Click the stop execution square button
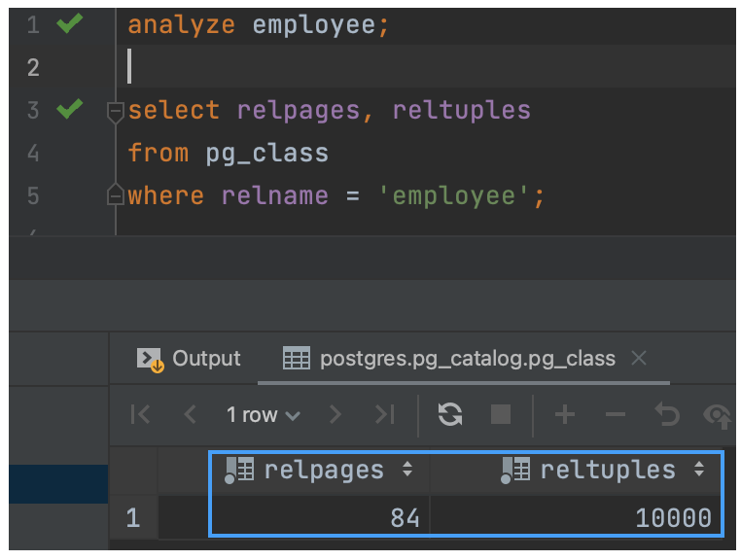The height and width of the screenshot is (560, 741). point(501,414)
